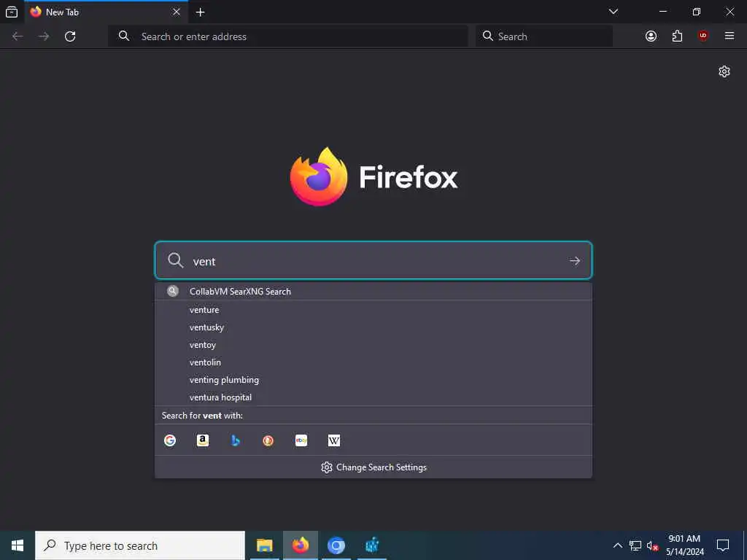Viewport: 747px width, 560px height.
Task: Open the blue circular browser taskbar icon
Action: [x=336, y=545]
